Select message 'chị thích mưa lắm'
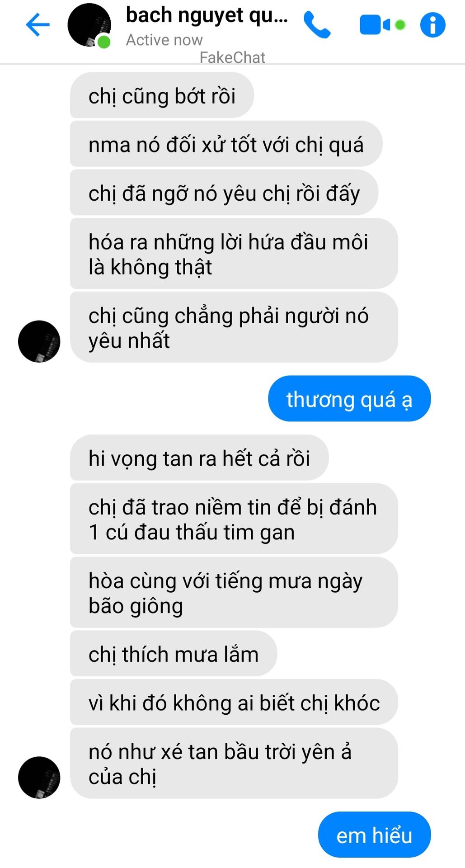Screen dimensions: 465x868 tap(174, 654)
